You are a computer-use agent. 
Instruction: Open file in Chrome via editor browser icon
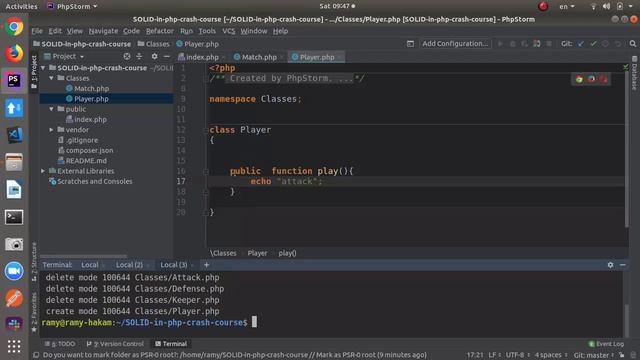tap(579, 79)
